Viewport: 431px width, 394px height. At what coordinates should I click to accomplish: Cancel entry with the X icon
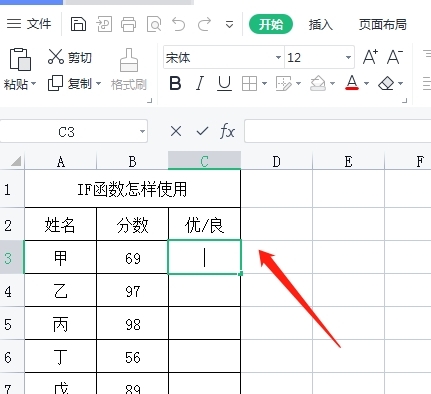point(176,131)
